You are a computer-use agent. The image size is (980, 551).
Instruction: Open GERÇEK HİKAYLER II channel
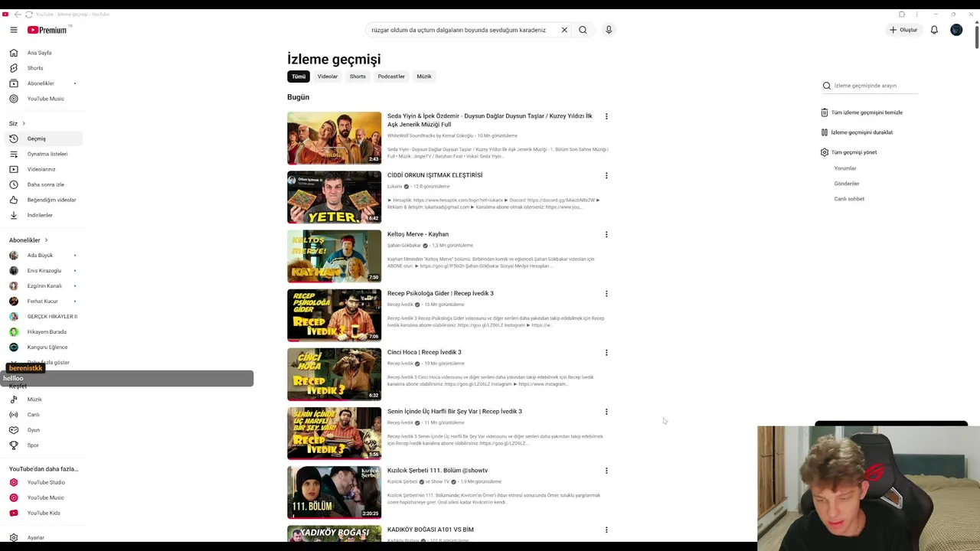click(43, 317)
